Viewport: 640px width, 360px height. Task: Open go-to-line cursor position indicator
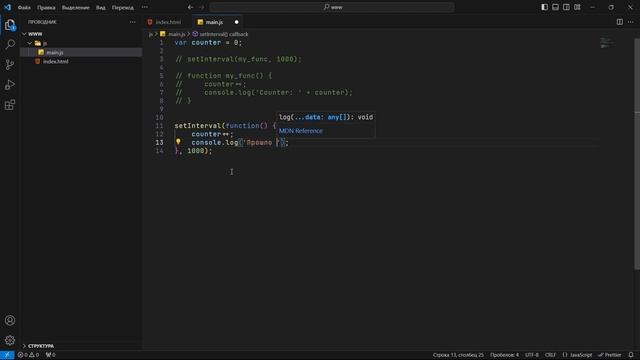point(458,355)
